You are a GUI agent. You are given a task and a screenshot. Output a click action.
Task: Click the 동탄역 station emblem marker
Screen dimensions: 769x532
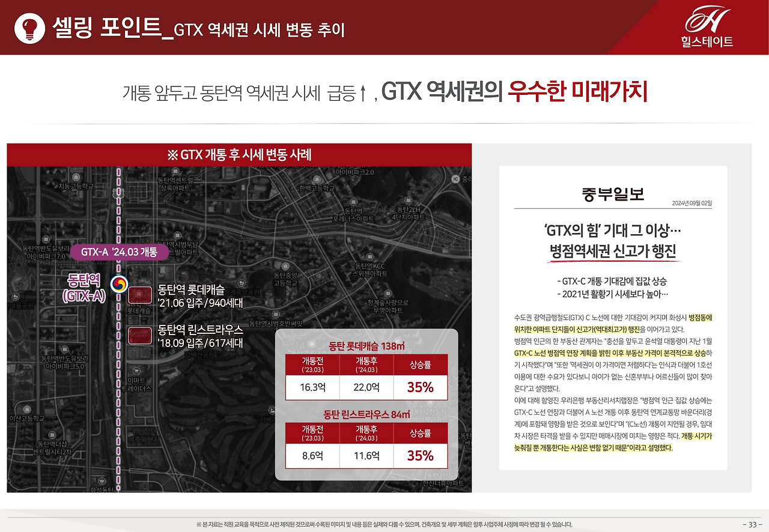click(118, 284)
